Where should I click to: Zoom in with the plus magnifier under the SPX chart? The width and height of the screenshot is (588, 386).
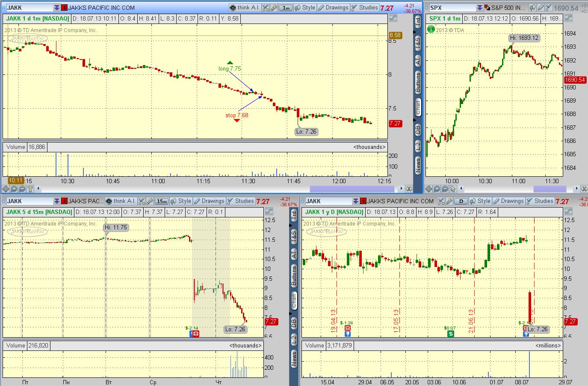tap(437, 189)
